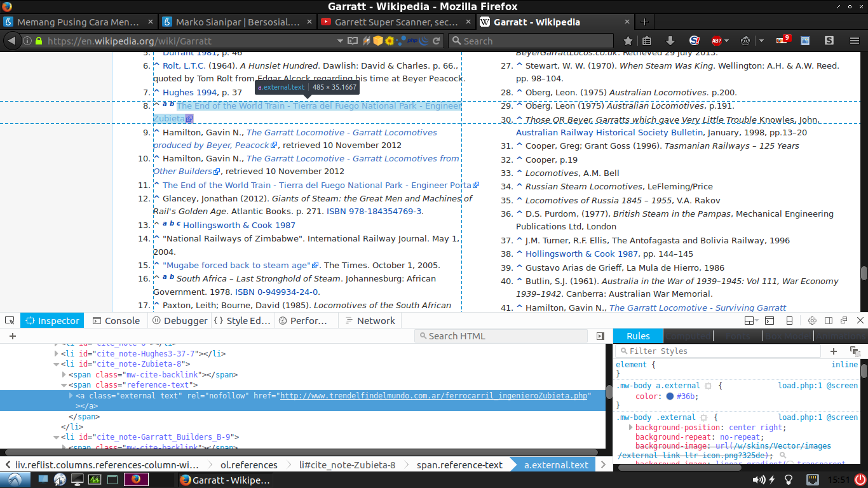868x488 pixels.
Task: Close the developer tools panel
Action: pyautogui.click(x=860, y=321)
